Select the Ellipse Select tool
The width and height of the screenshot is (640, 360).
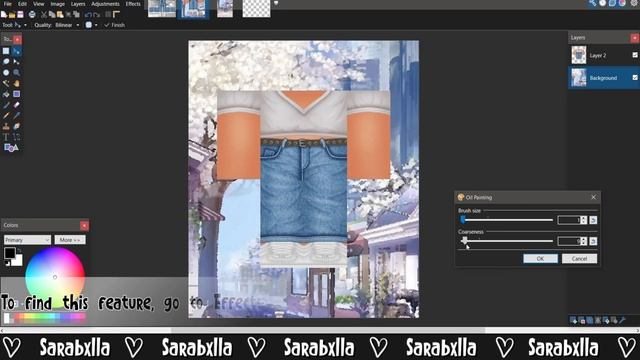point(6,73)
